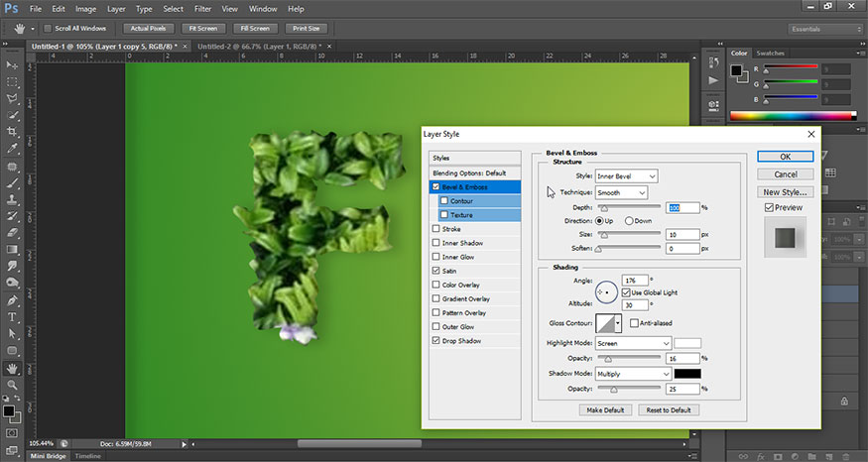Screen dimensions: 868x462
Task: Select the Zoom tool
Action: coord(13,385)
